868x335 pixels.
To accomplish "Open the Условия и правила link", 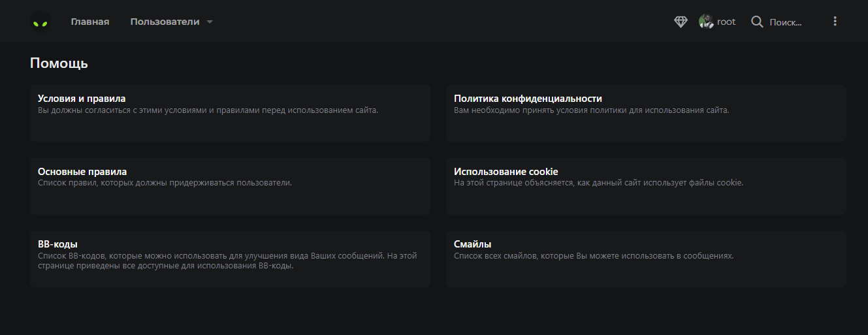I will [82, 99].
